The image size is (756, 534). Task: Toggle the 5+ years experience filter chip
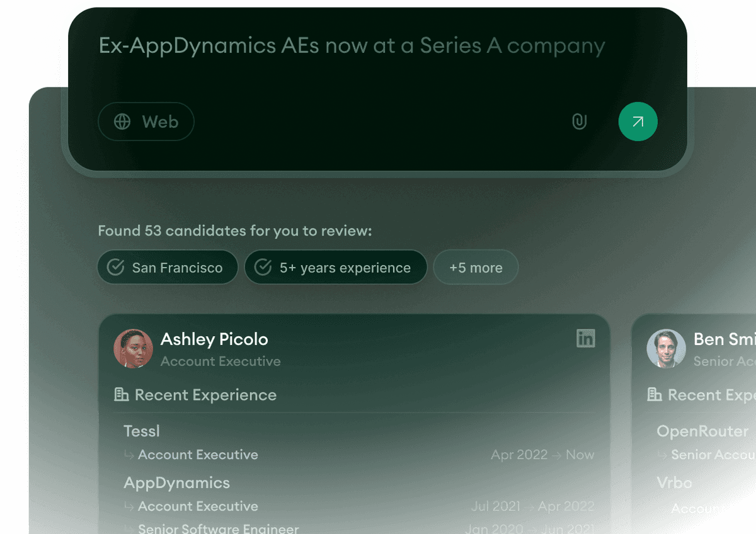pos(336,267)
